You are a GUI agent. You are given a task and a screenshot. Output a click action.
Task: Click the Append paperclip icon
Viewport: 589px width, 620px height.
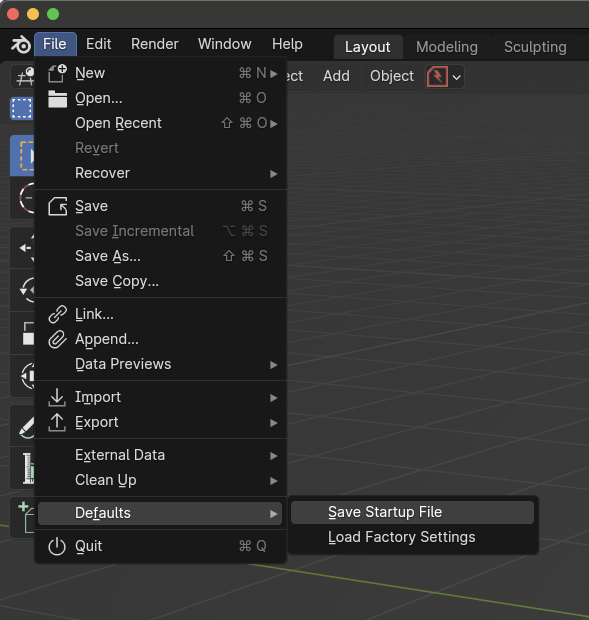point(57,339)
